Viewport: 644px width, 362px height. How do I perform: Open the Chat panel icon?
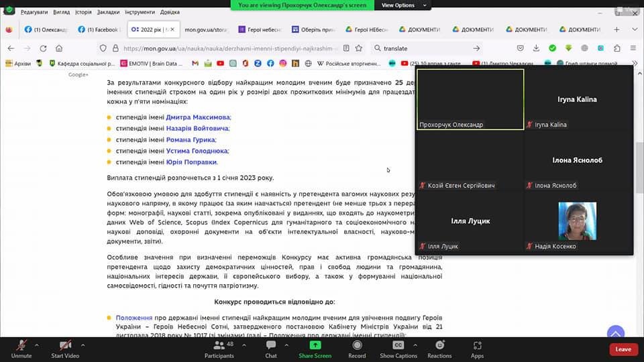(271, 345)
